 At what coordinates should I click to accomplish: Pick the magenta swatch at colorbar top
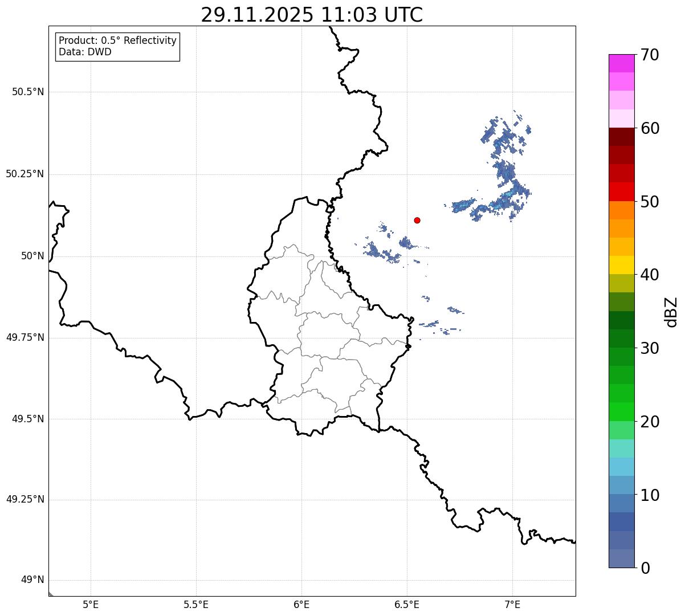[x=621, y=63]
